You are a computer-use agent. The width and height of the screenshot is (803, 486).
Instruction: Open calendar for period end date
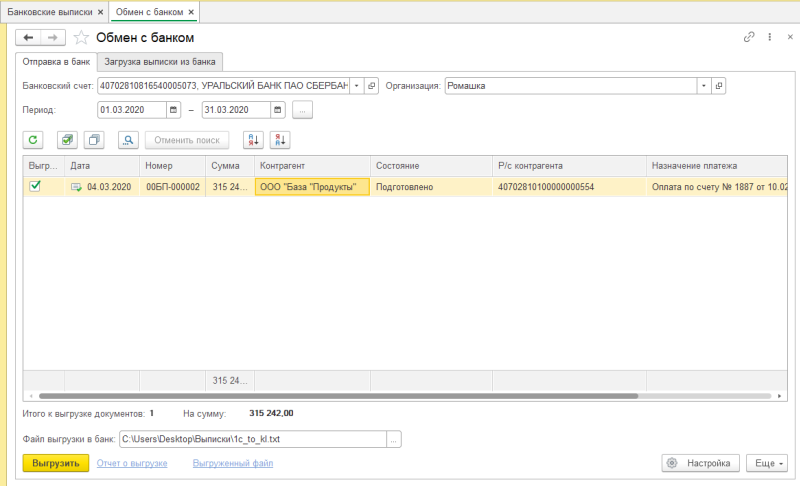(x=278, y=110)
